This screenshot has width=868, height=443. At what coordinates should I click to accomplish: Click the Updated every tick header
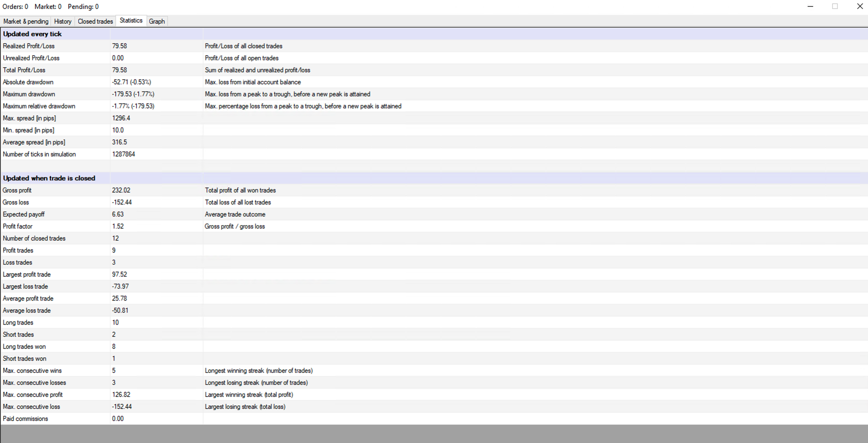(x=32, y=34)
